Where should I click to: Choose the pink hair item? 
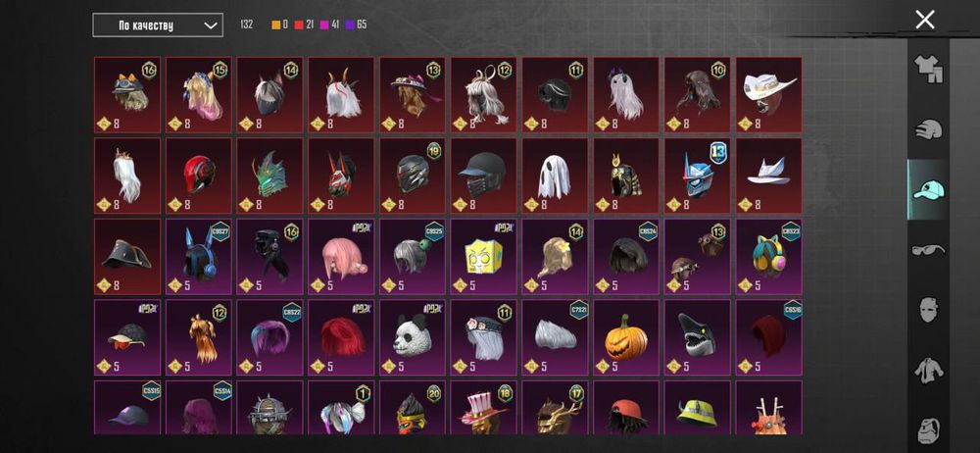pyautogui.click(x=341, y=257)
